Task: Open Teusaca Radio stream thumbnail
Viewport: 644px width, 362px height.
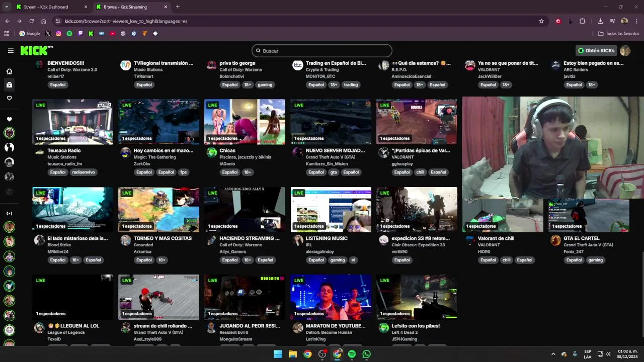Action: pos(73,122)
